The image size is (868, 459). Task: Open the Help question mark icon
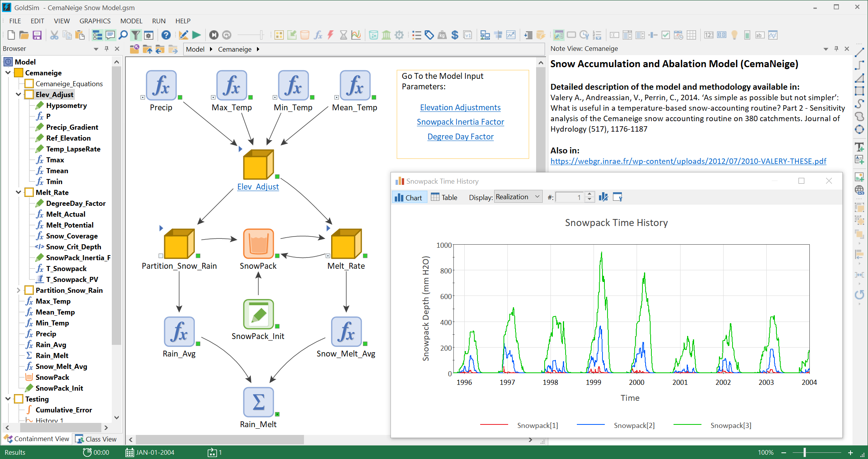[166, 35]
